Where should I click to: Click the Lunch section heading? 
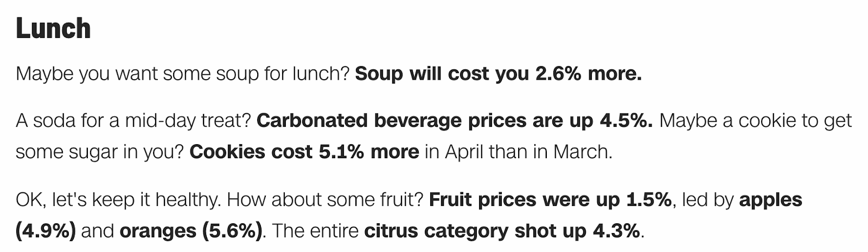coord(53,28)
